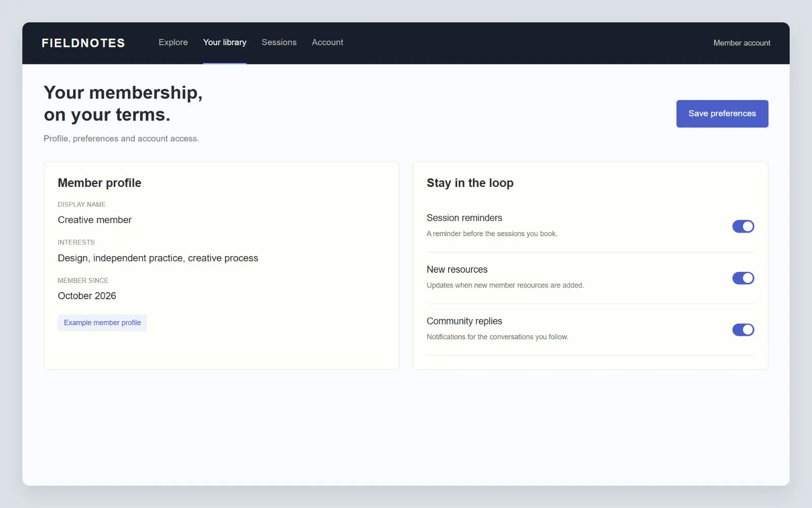
Task: Click the Stay in the loop heading
Action: coord(470,183)
